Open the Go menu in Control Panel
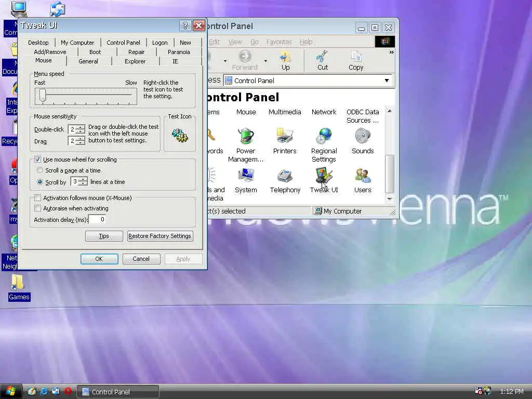The image size is (532, 399). (255, 42)
